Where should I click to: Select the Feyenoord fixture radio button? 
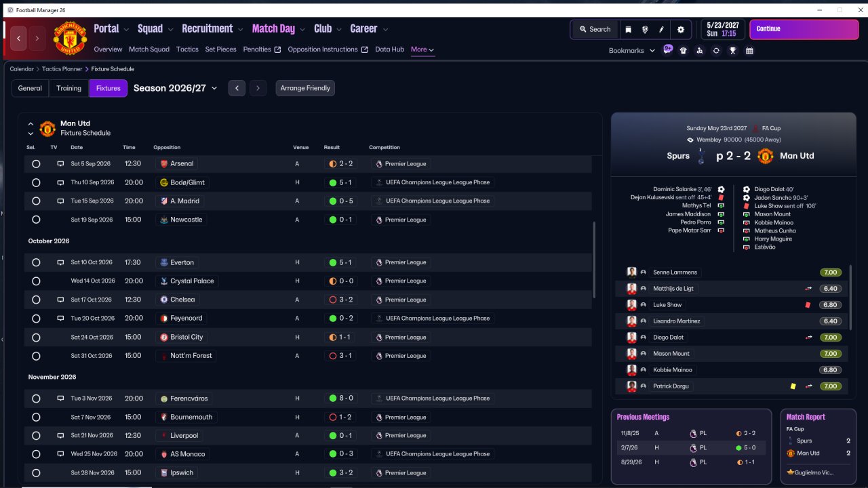pos(36,319)
